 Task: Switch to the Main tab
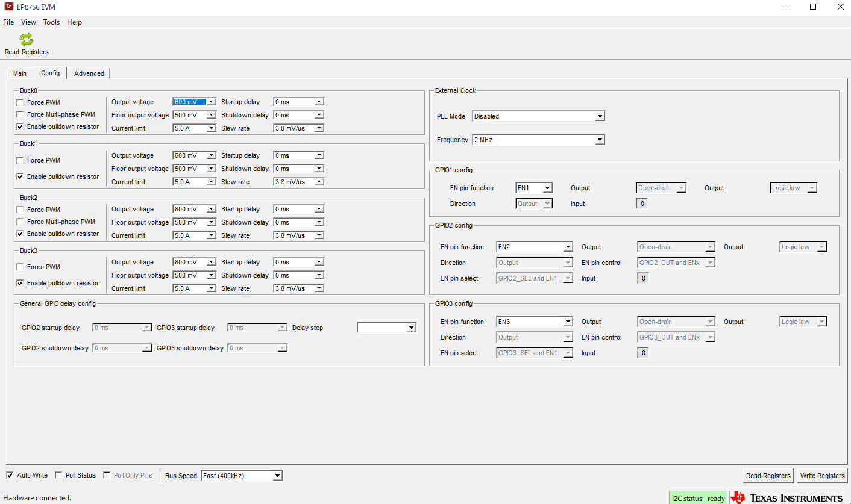[x=20, y=73]
